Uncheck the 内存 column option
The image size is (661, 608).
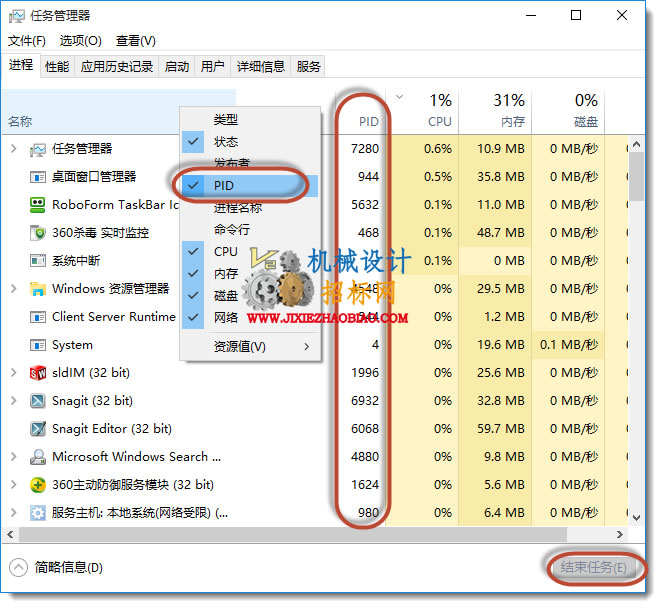[x=193, y=274]
